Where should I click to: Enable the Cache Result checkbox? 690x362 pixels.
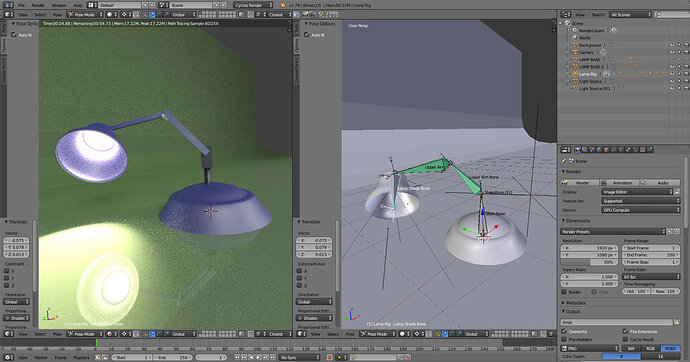click(x=625, y=339)
